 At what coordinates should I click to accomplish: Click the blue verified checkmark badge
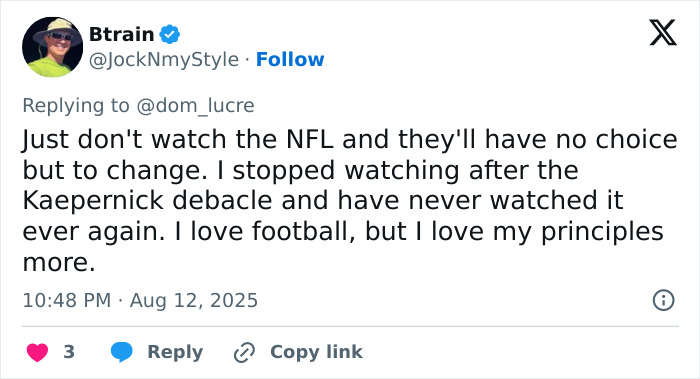[x=170, y=34]
